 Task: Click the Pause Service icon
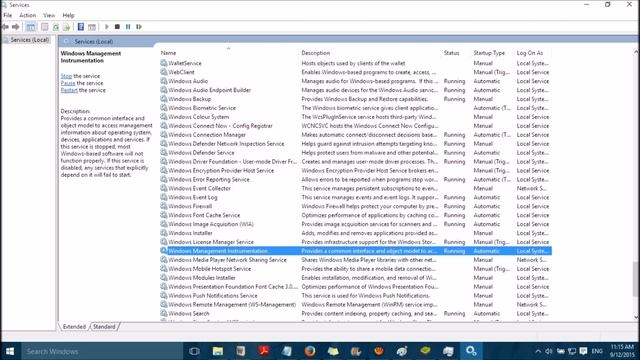coord(128,27)
